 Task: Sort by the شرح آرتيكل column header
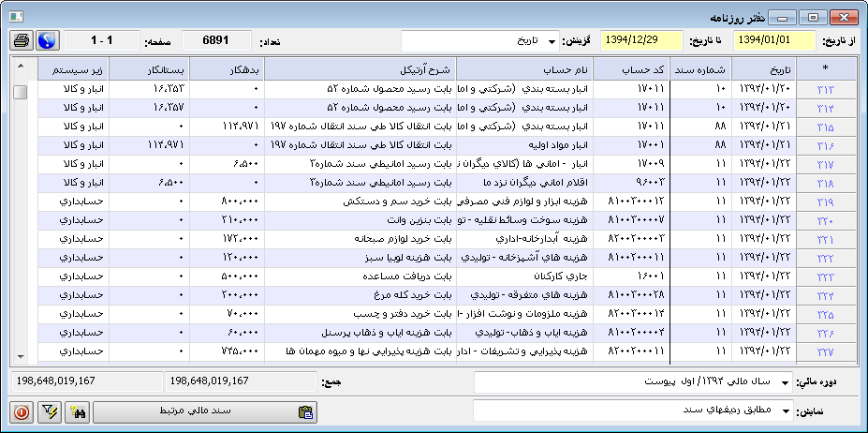[360, 69]
